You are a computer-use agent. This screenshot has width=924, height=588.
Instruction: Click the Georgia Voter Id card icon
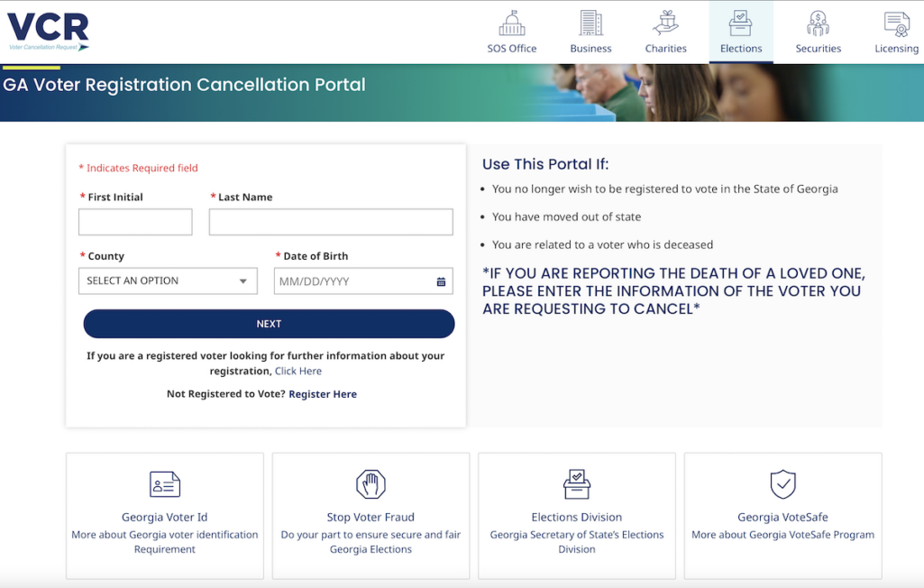click(164, 483)
